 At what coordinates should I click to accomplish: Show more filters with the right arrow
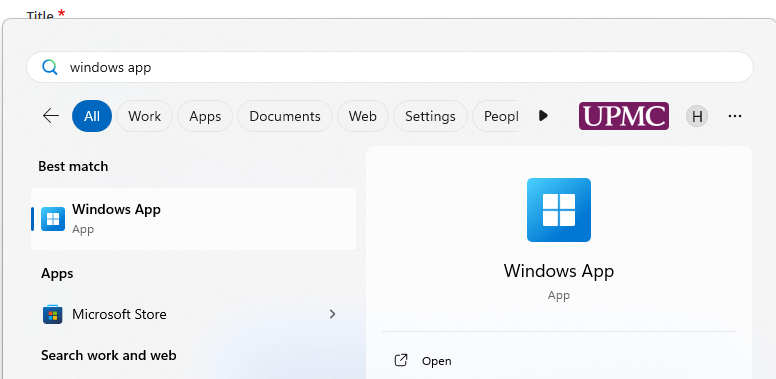click(x=543, y=116)
